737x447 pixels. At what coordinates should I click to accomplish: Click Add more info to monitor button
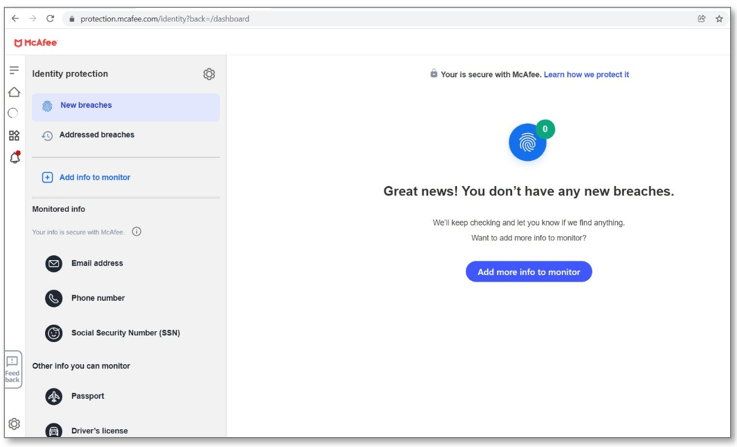[529, 272]
